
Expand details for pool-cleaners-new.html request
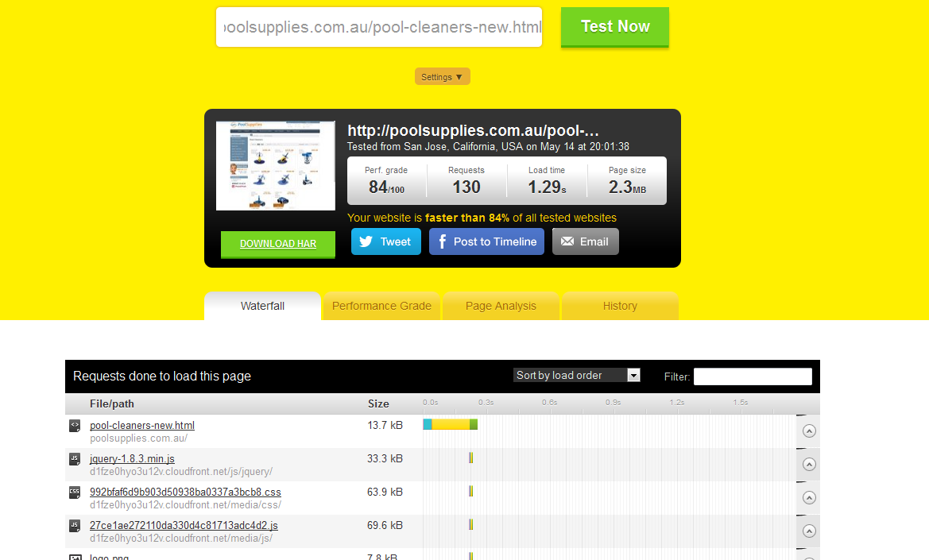[809, 431]
